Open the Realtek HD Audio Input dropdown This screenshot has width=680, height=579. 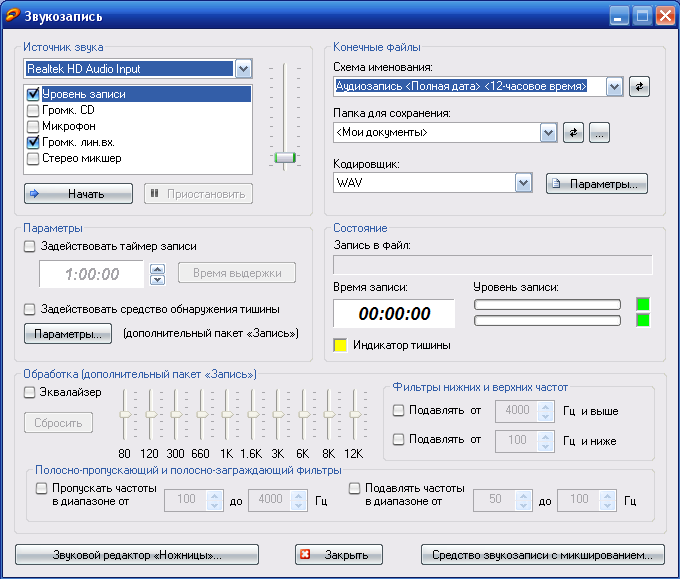(243, 69)
